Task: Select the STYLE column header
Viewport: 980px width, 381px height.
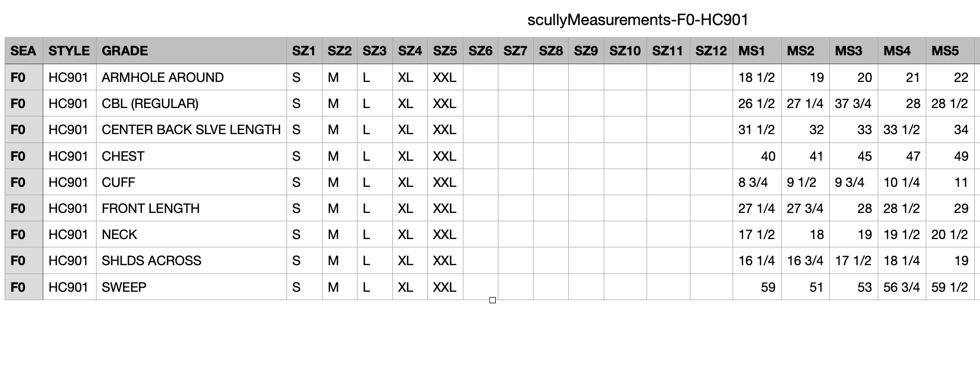Action: 69,51
